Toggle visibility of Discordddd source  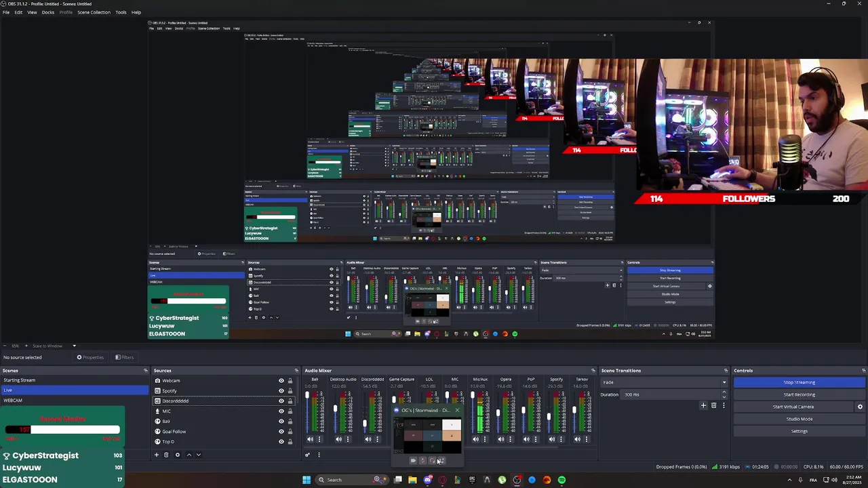[281, 401]
